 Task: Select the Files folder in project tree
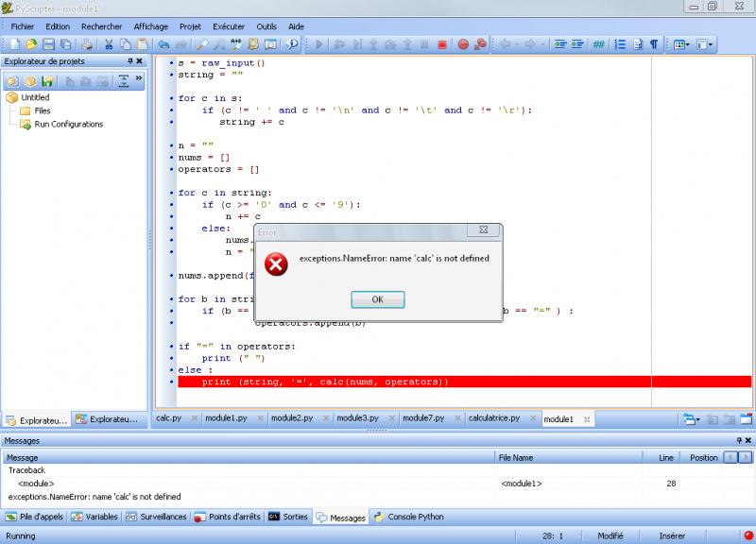(x=43, y=110)
